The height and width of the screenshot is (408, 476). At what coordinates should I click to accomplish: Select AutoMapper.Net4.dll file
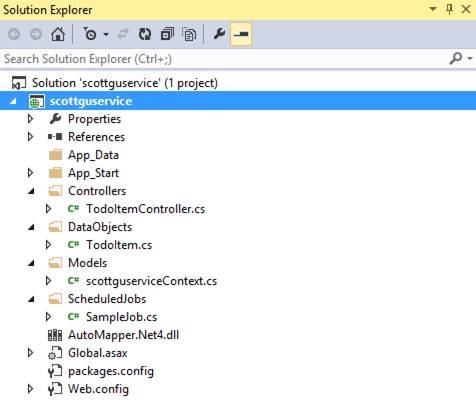point(123,335)
